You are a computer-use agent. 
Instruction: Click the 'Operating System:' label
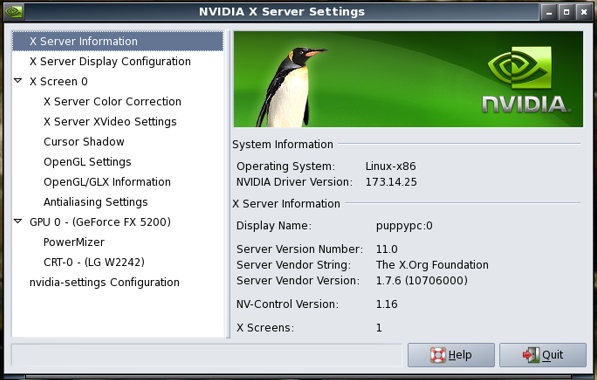tap(286, 166)
